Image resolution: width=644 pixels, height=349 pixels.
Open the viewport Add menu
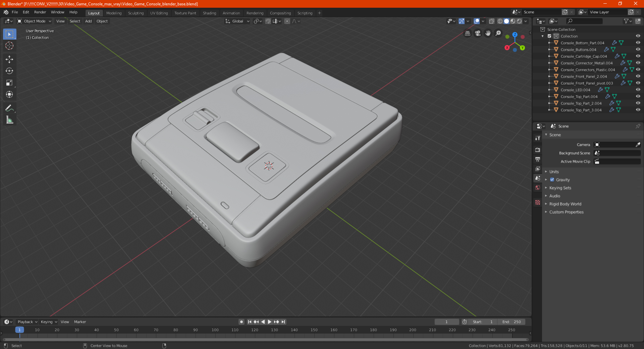88,21
